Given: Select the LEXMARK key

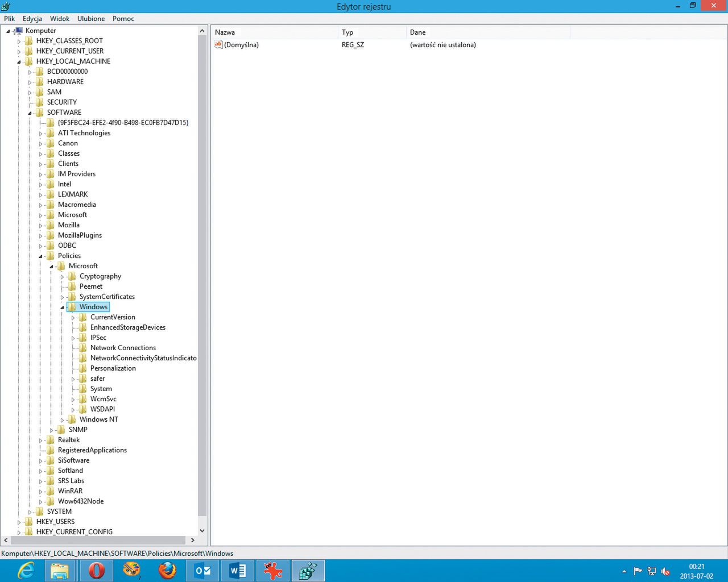Looking at the screenshot, I should coord(73,194).
